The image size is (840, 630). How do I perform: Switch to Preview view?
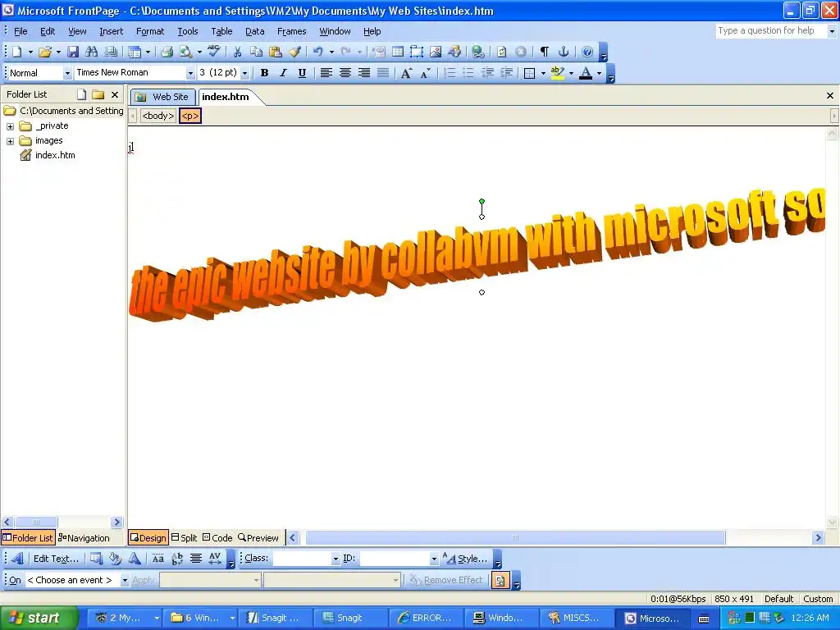pos(258,538)
